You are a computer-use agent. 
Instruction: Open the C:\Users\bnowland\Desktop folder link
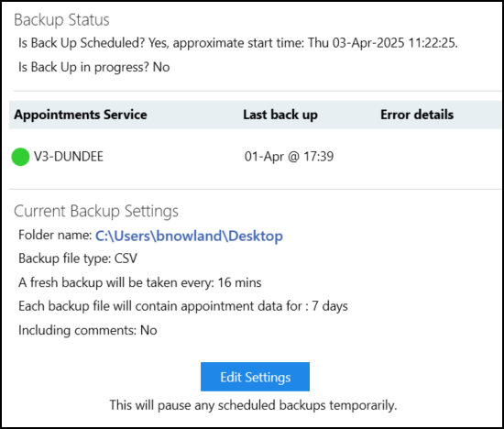pos(189,236)
